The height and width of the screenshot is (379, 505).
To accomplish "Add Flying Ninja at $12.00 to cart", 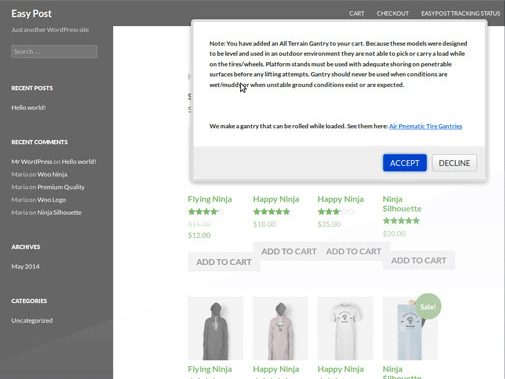I will 224,262.
